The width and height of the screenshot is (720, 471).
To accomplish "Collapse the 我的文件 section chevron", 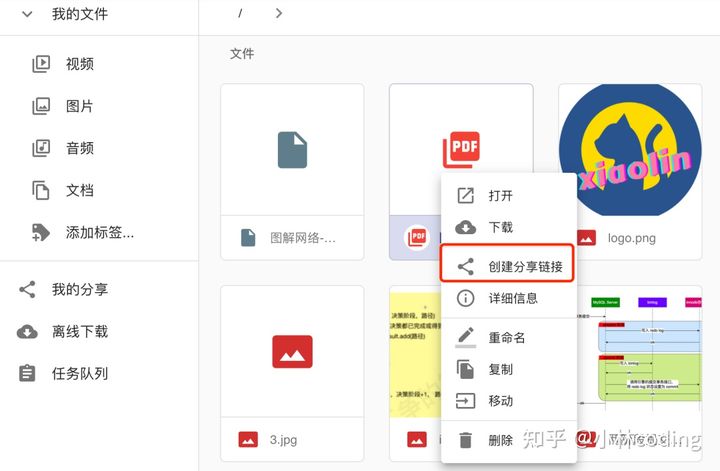I will (27, 14).
